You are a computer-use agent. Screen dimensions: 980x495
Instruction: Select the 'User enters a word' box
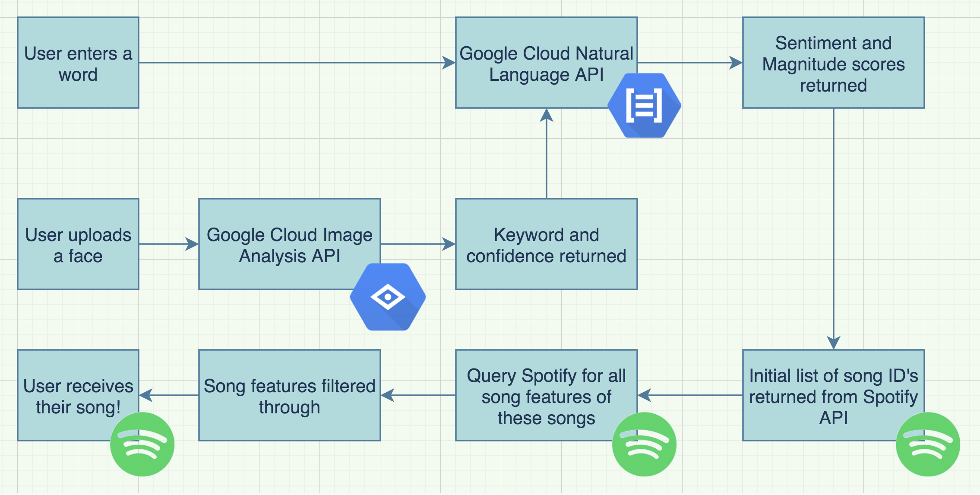pos(78,63)
